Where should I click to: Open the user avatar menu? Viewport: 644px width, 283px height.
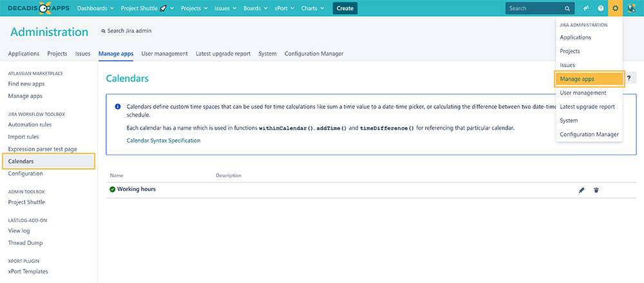point(632,8)
